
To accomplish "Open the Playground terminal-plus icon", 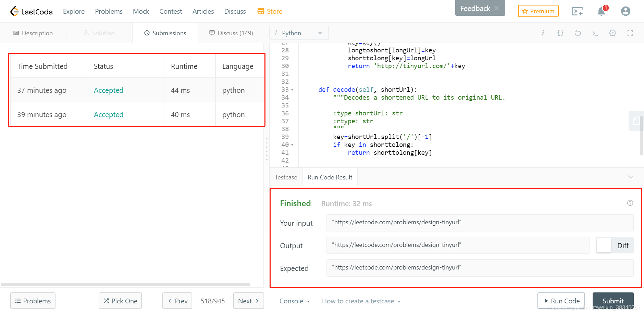I will (x=577, y=11).
